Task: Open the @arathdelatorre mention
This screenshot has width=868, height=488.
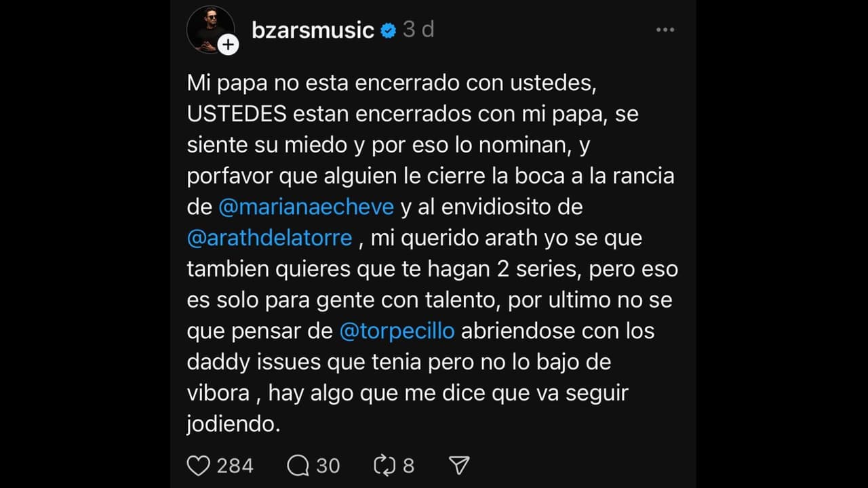Action: point(270,238)
